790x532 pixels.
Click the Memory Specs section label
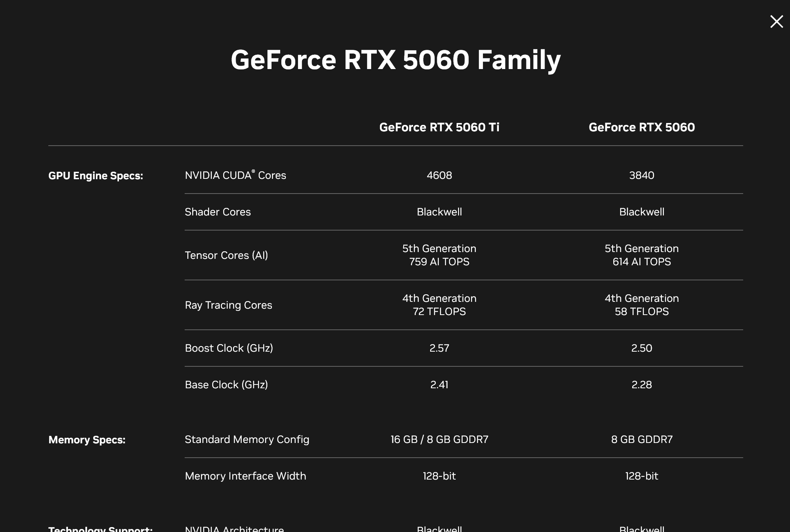(87, 440)
